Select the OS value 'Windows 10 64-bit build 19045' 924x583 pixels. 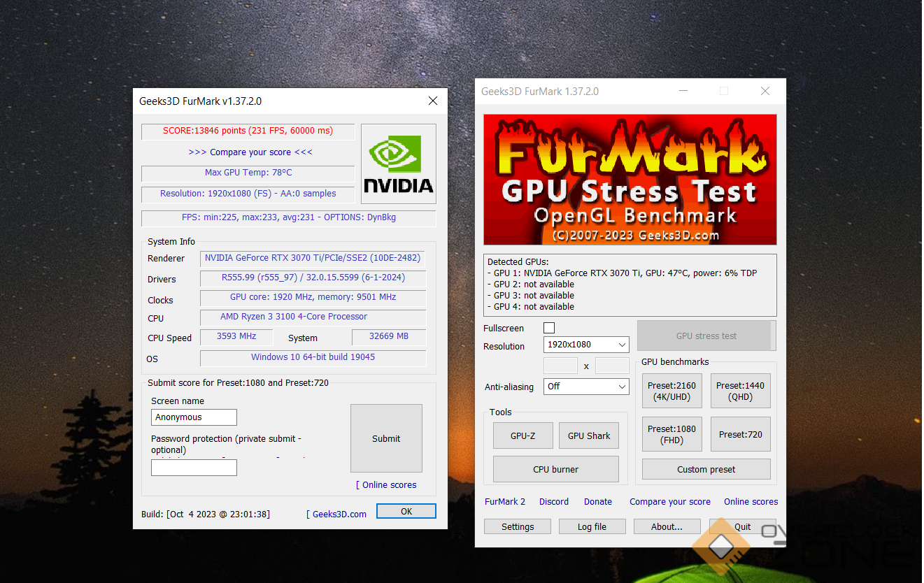(313, 358)
